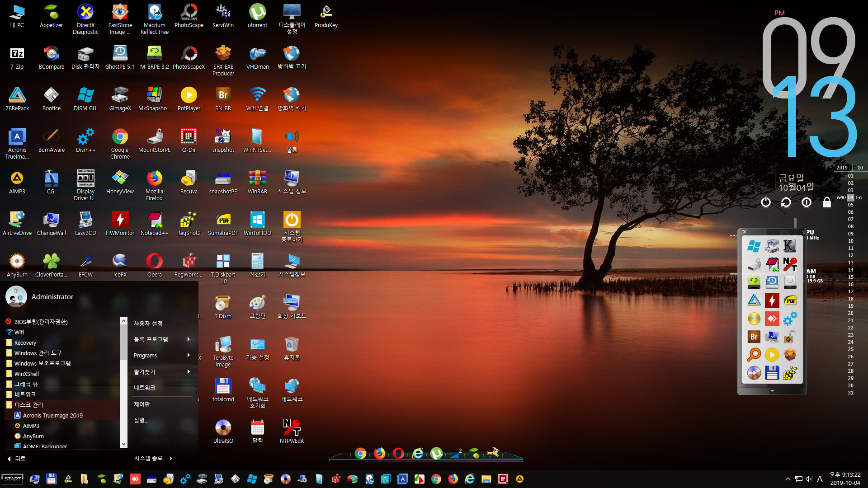
Task: Expand the 등록 프로그램 submenu
Action: pyautogui.click(x=162, y=339)
